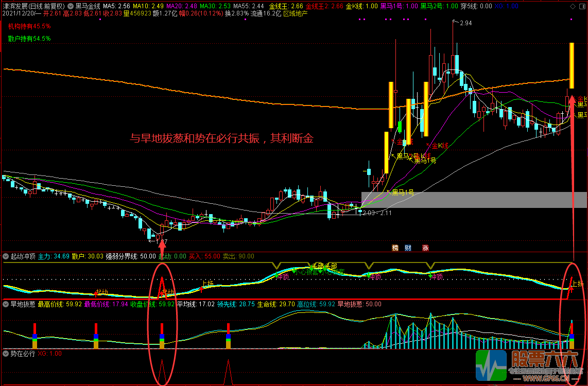Image resolution: width=588 pixels, height=386 pixels.
Task: Click the 起动冲顶 indicator name
Action: click(23, 256)
